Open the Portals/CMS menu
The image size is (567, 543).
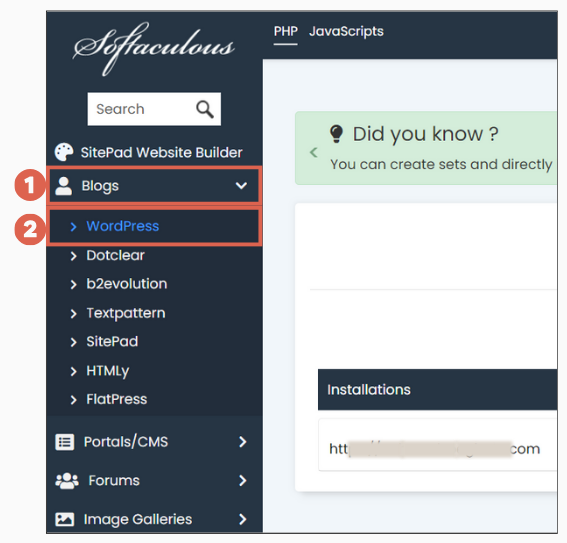(154, 442)
